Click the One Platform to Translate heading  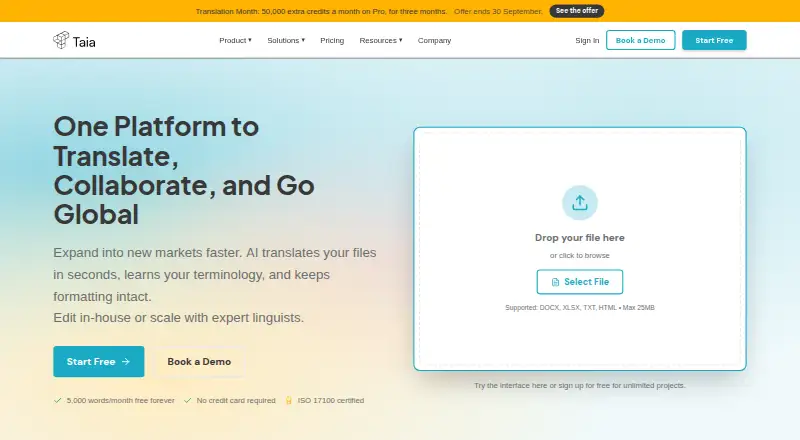tap(184, 170)
